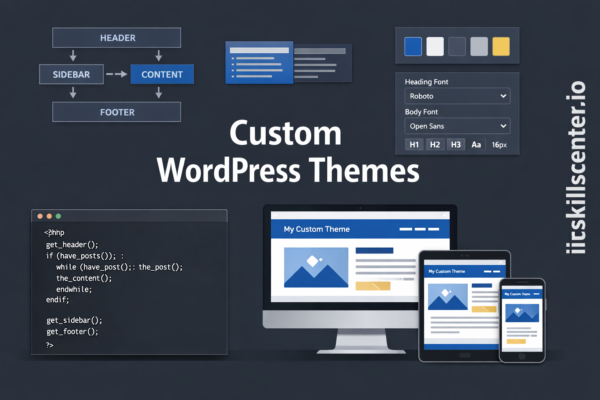Click the arrow between SIDEBAR and CONTENT
Viewport: 600px width, 400px height.
(117, 74)
